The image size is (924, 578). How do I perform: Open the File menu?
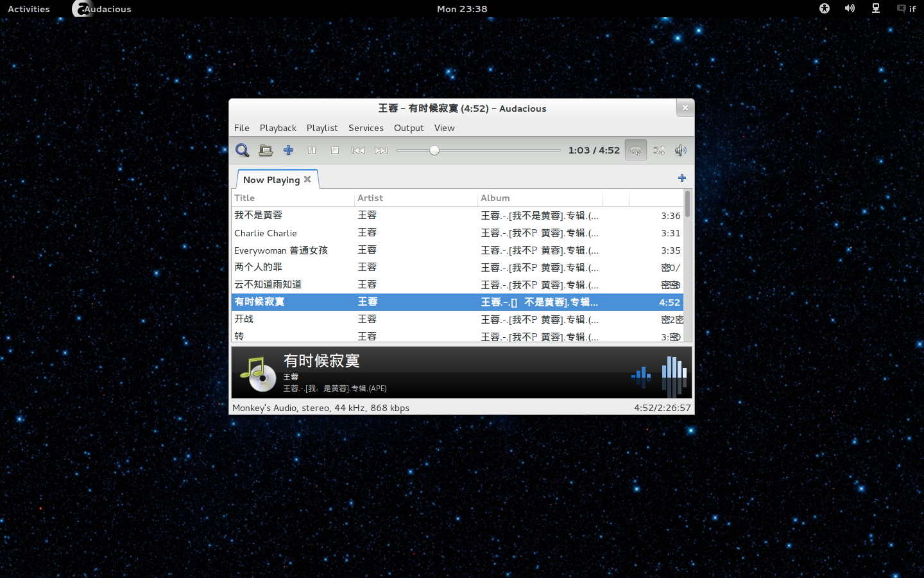(x=242, y=128)
